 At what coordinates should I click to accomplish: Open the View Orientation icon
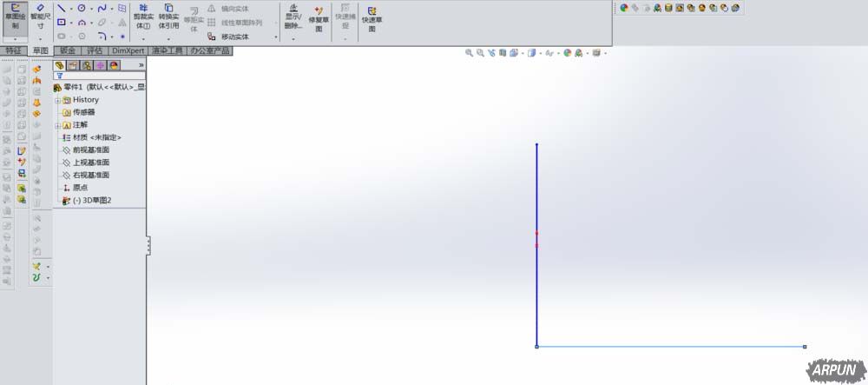[514, 53]
